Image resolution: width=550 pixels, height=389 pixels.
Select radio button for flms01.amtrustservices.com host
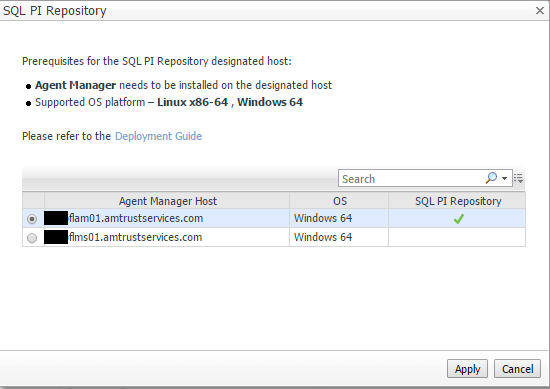(32, 238)
